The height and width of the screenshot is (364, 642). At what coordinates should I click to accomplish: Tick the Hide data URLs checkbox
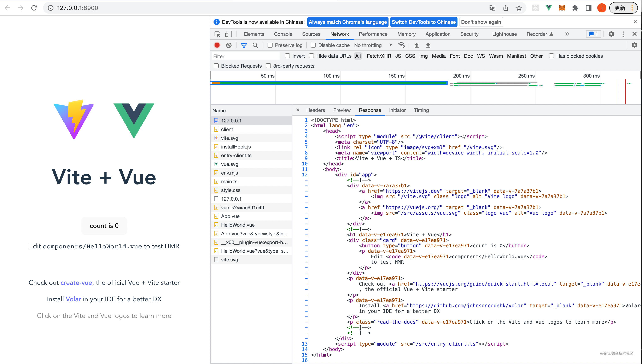[311, 56]
